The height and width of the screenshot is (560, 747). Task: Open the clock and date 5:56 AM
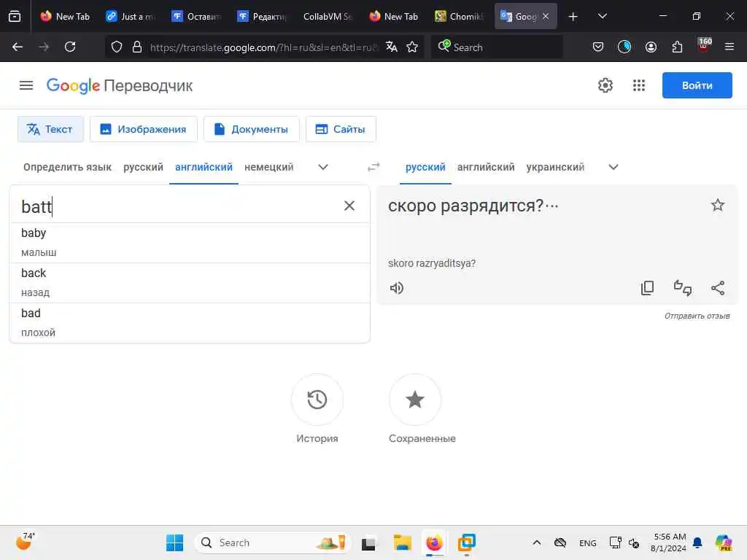click(670, 542)
